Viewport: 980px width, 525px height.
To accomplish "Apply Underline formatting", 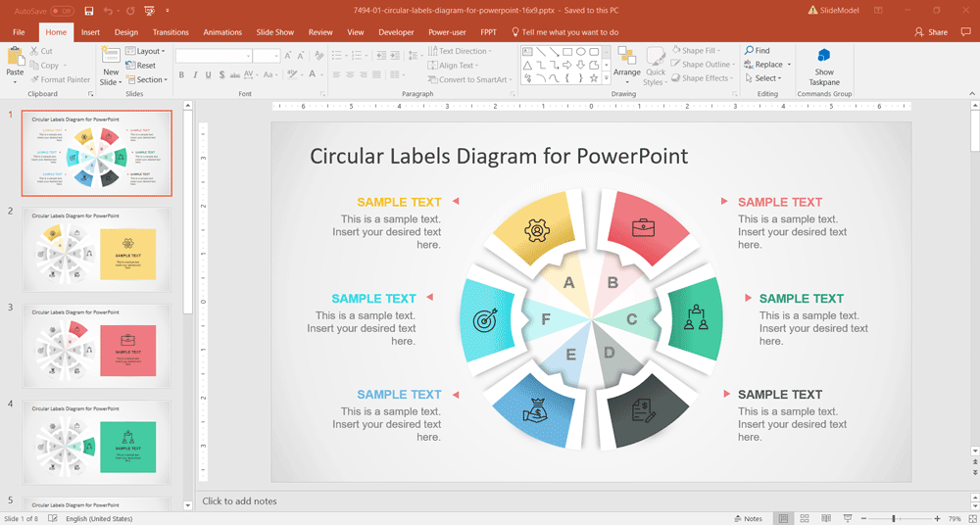I will coord(209,75).
